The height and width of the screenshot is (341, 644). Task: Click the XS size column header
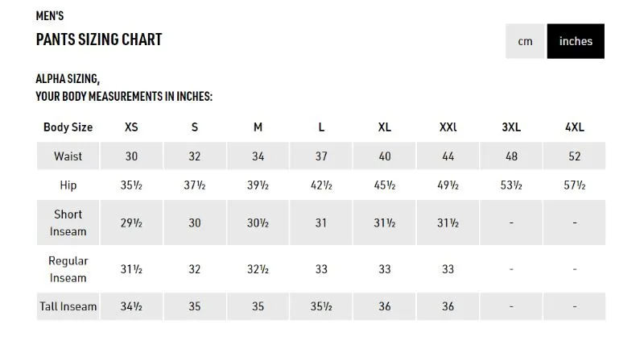[131, 127]
